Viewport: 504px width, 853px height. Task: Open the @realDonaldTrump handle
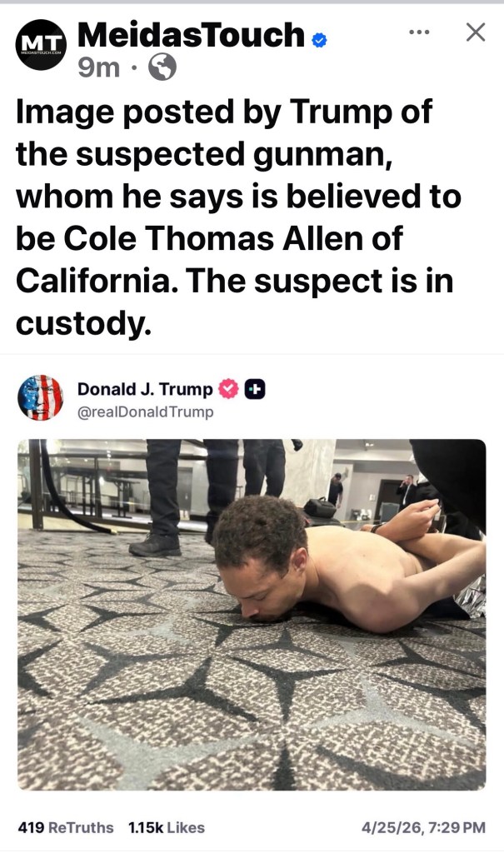145,412
